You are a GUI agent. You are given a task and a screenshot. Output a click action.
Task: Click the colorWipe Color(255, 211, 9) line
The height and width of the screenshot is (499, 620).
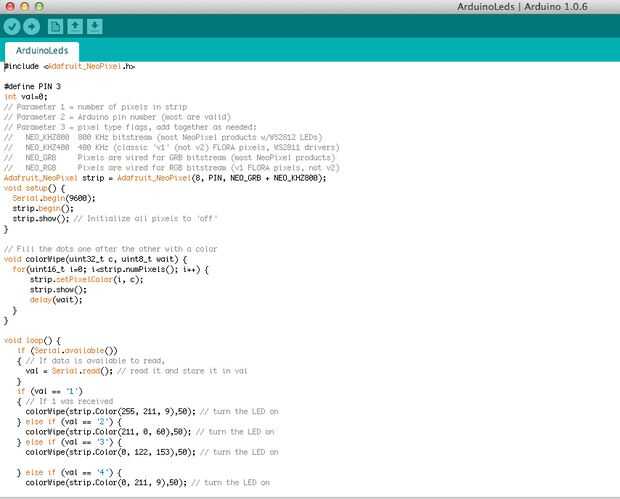pyautogui.click(x=152, y=412)
